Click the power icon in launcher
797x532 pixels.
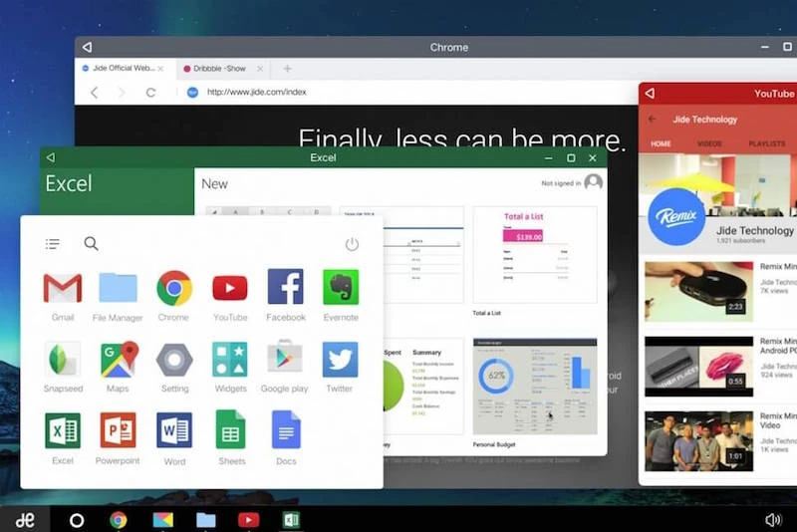(352, 244)
